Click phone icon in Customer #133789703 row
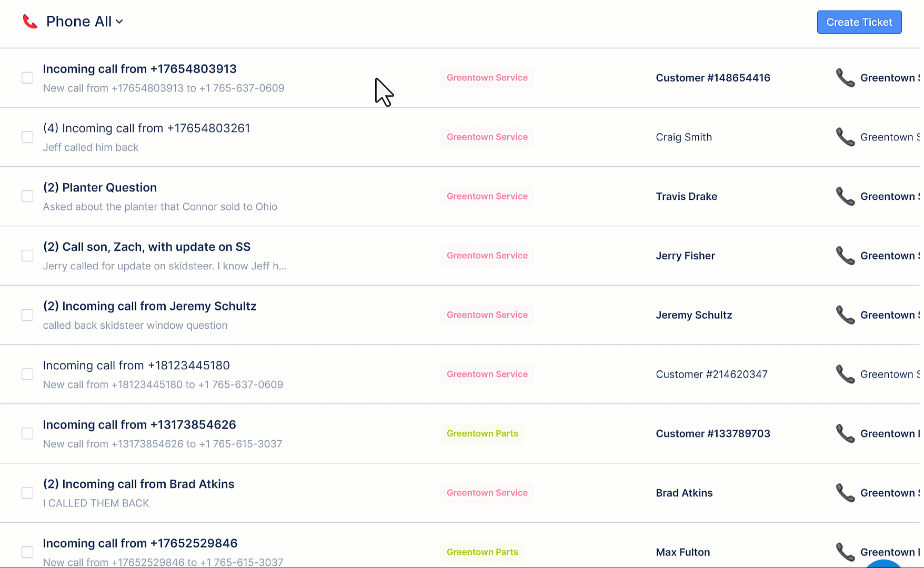This screenshot has height=568, width=924. [x=845, y=434]
